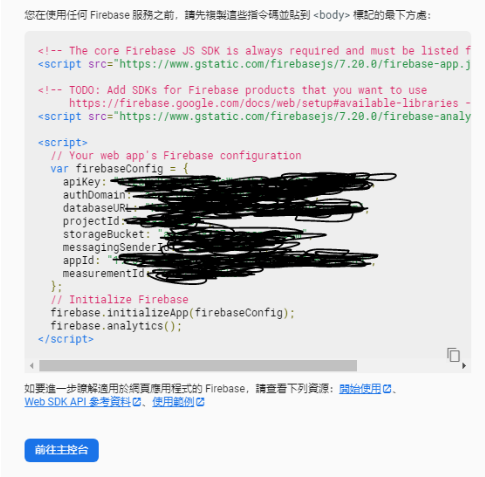Image resolution: width=485 pixels, height=477 pixels.
Task: Click the 前往主控台 button
Action: 62,450
